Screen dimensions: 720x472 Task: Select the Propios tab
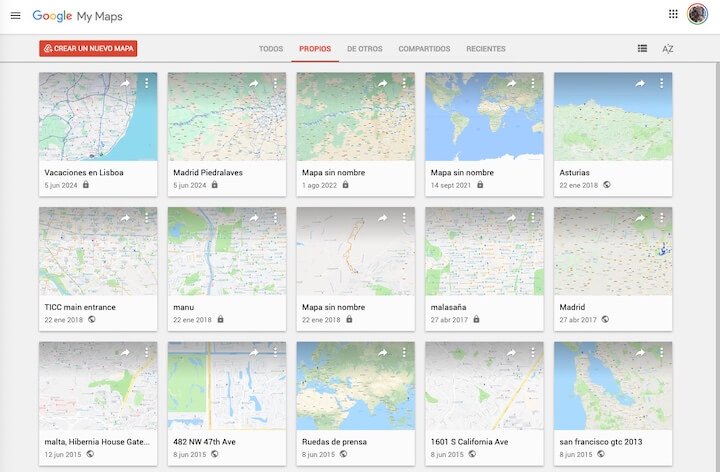(315, 49)
